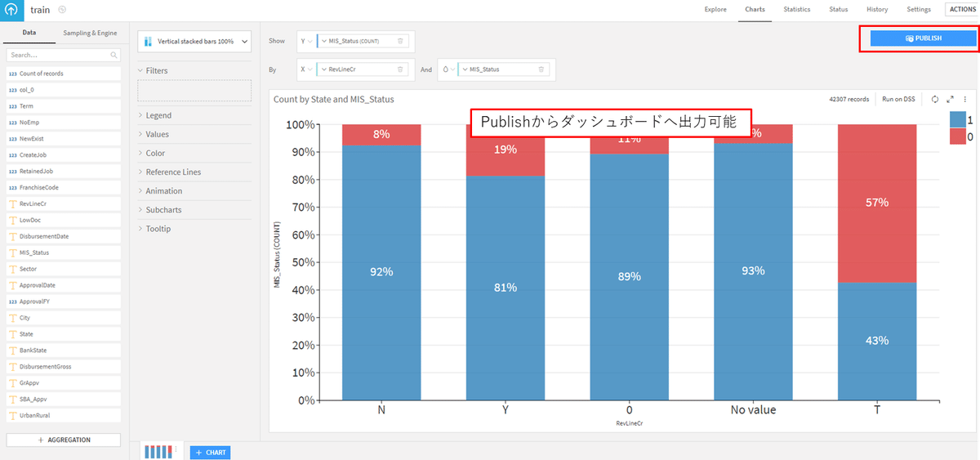Screen dimensions: 980x460
Task: Click the + AGGREGATION button
Action: pyautogui.click(x=64, y=440)
